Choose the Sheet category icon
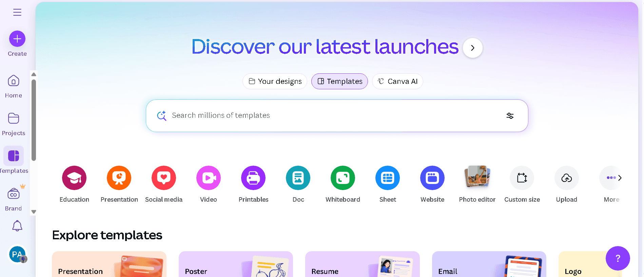This screenshot has width=644, height=277. [388, 178]
